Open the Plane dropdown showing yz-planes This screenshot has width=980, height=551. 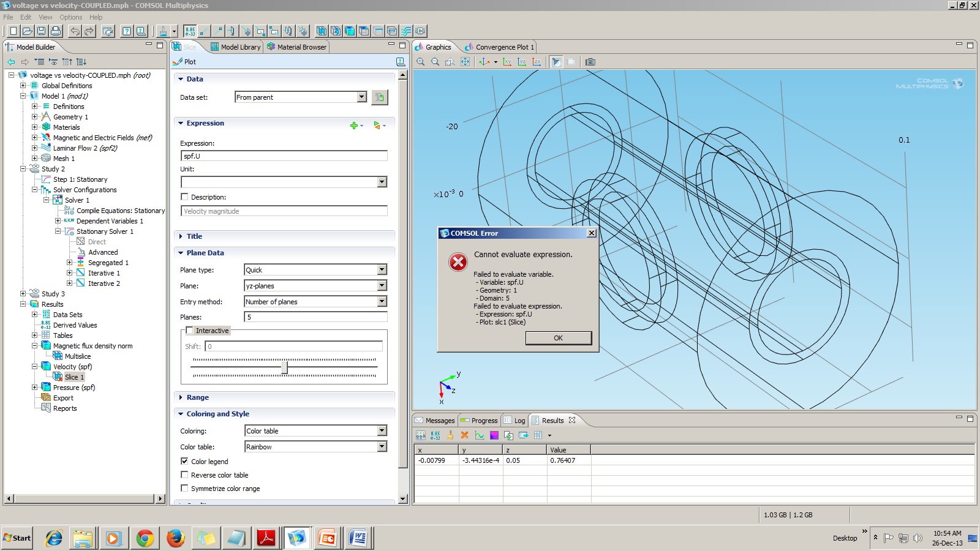(x=382, y=286)
